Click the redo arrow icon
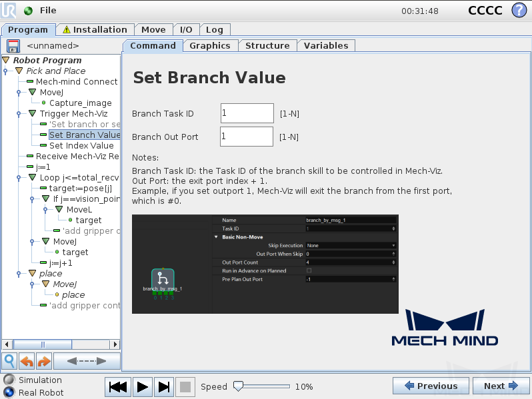Screen dimensions: 532x399 point(44,361)
